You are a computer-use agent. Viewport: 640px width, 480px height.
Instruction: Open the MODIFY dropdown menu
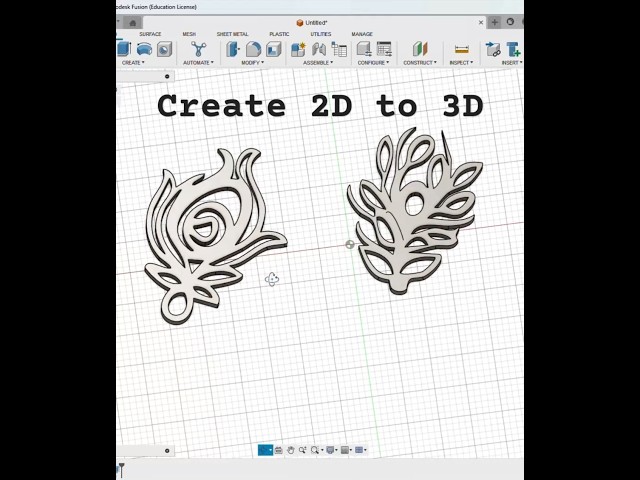pyautogui.click(x=253, y=63)
